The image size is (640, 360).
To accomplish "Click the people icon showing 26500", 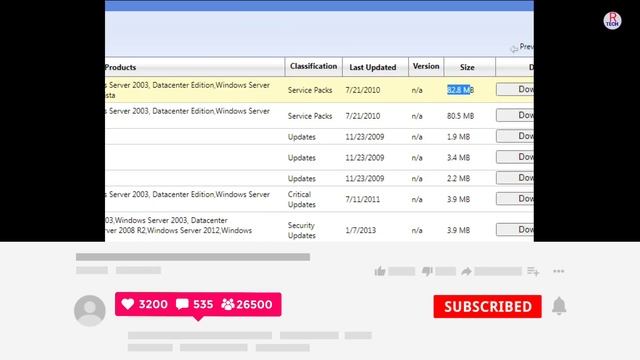I will click(228, 304).
